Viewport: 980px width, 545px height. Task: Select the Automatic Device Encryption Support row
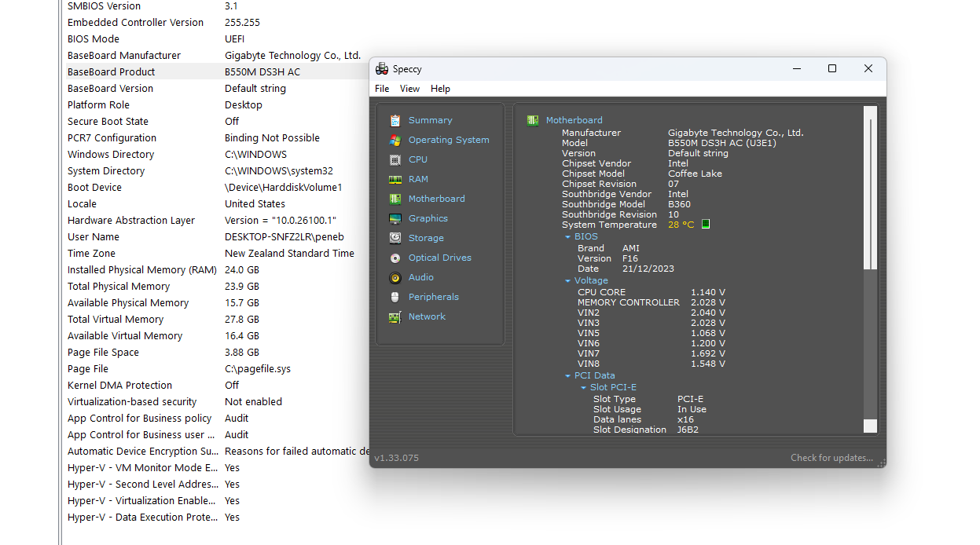tap(216, 451)
